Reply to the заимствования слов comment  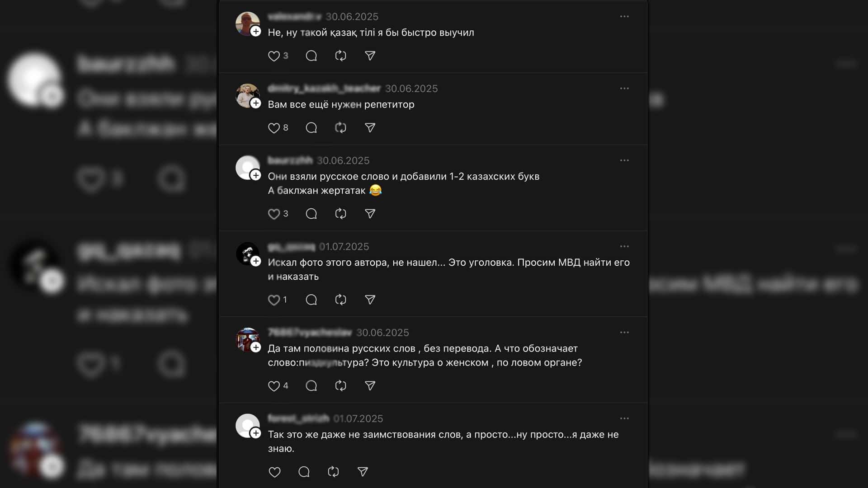(304, 472)
